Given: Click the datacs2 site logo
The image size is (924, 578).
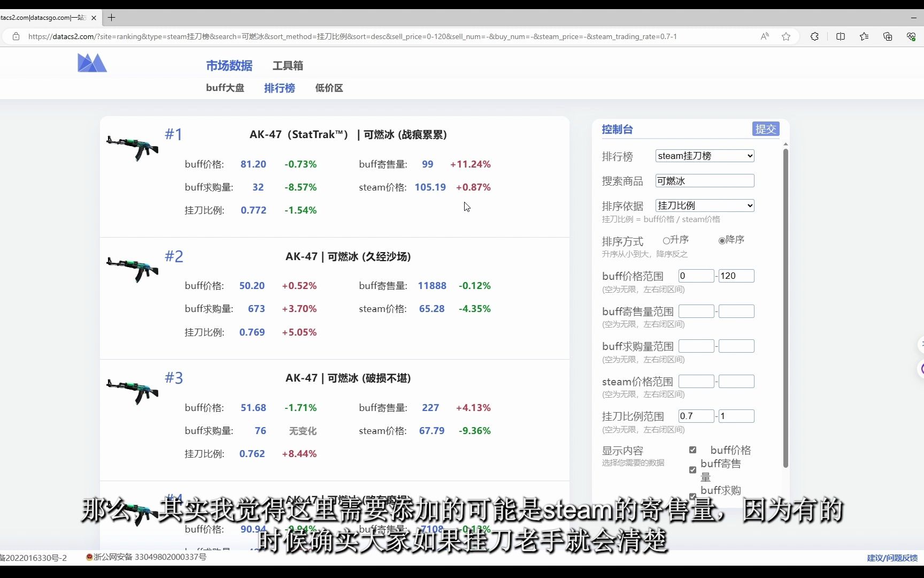Looking at the screenshot, I should click(92, 63).
